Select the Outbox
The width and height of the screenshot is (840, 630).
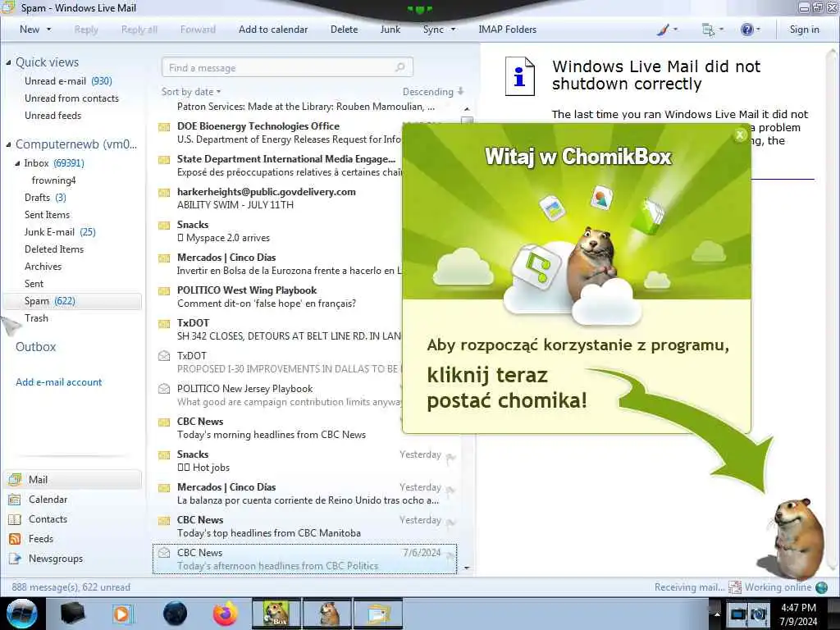(x=35, y=347)
